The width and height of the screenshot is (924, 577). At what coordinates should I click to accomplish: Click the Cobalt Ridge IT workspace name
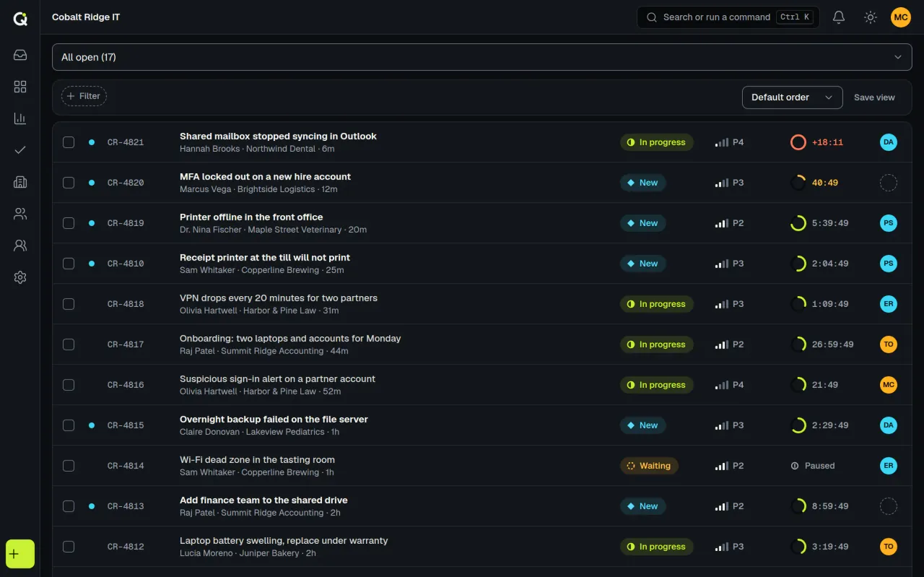click(86, 17)
